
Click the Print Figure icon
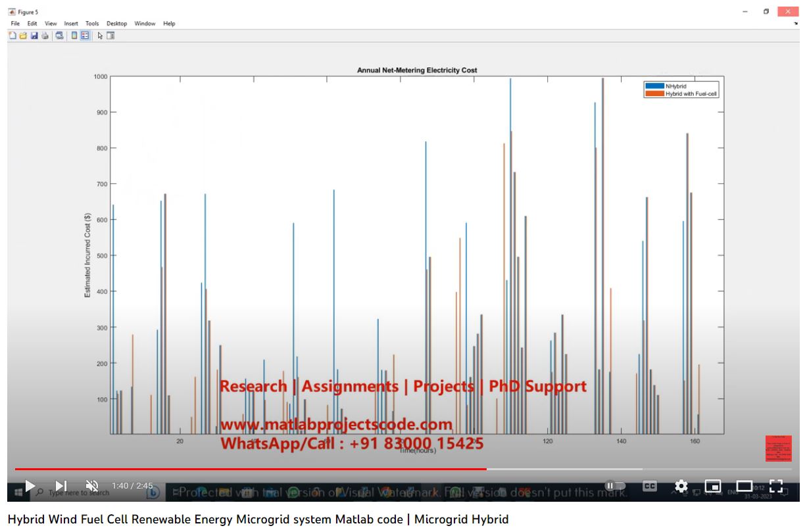(45, 36)
